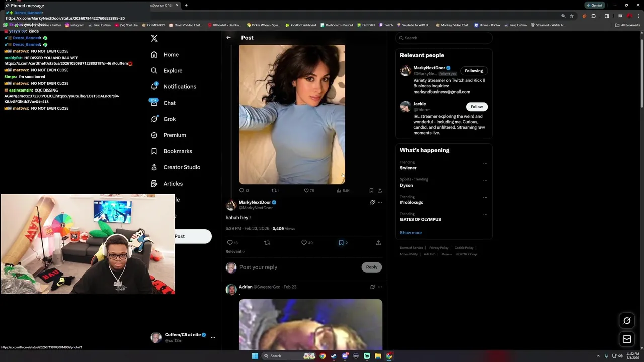Open more options for $wiener trend
644x362 pixels.
click(x=485, y=163)
